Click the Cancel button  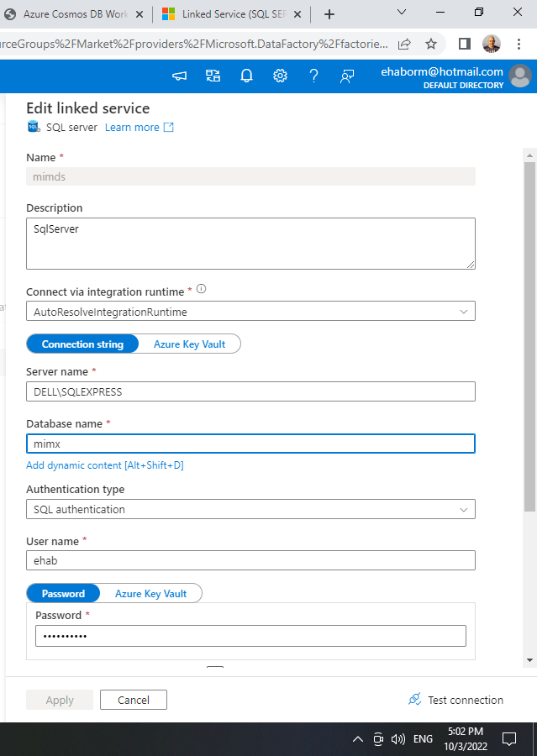tap(134, 700)
